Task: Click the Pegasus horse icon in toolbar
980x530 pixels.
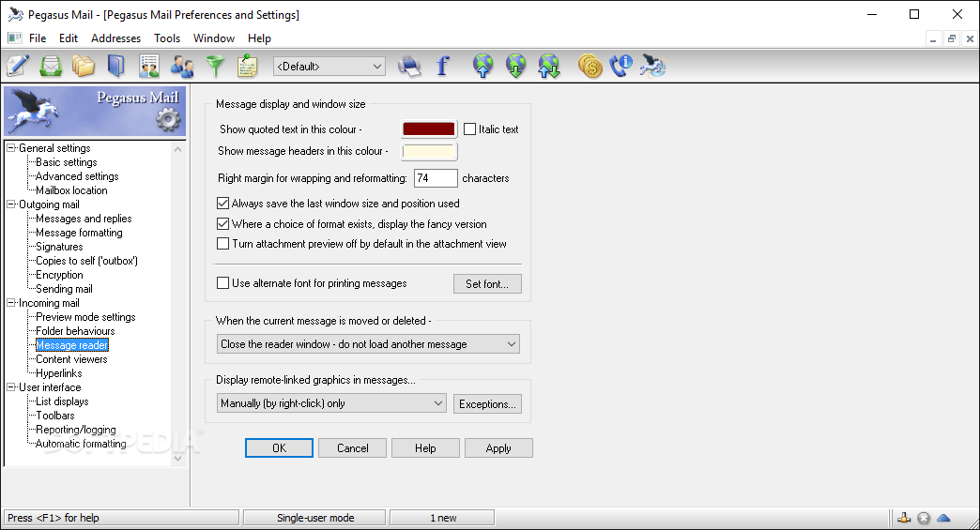Action: pyautogui.click(x=653, y=66)
